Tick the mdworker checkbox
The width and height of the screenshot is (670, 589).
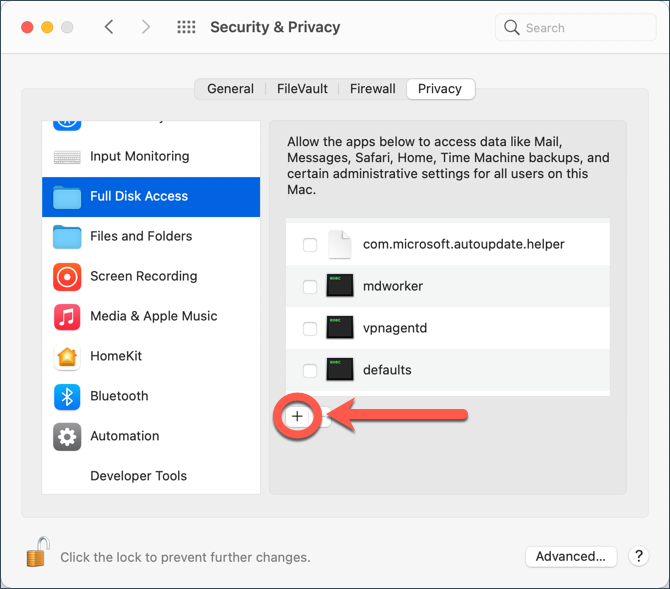click(310, 287)
